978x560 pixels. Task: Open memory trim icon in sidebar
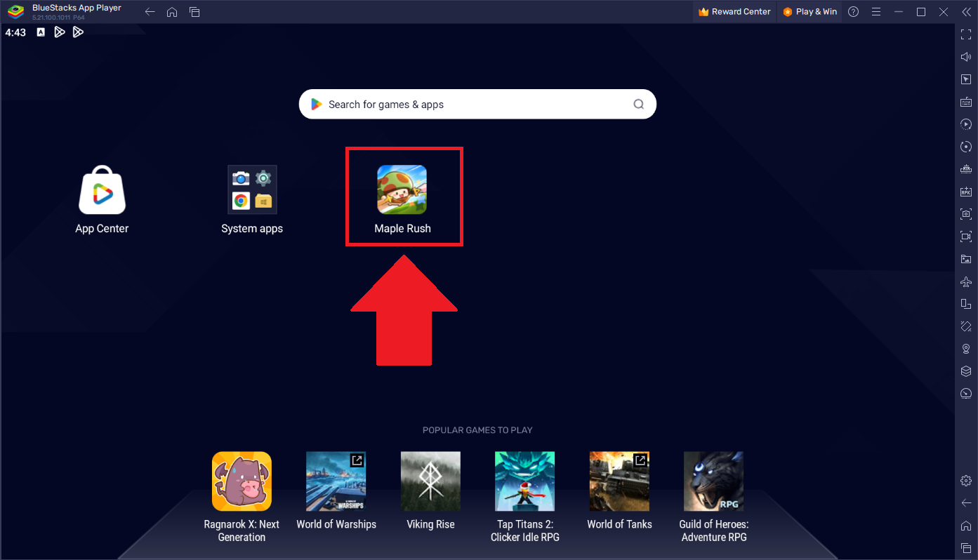966,169
